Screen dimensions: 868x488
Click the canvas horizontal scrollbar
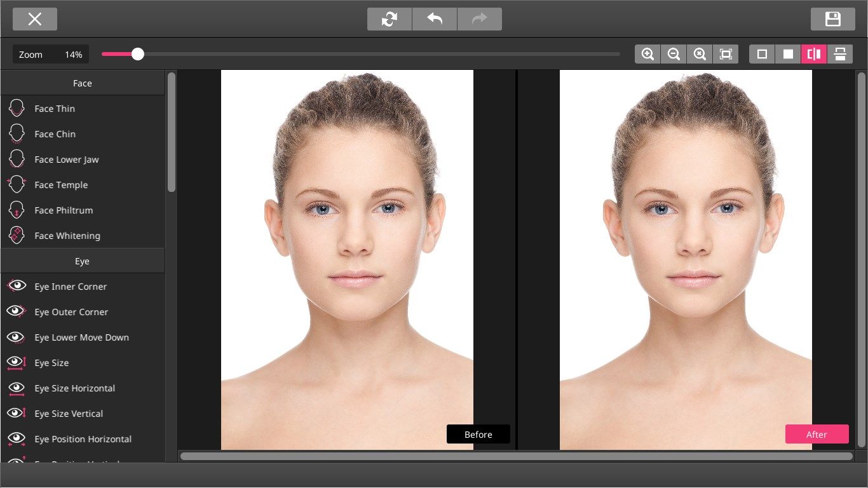pyautogui.click(x=517, y=456)
